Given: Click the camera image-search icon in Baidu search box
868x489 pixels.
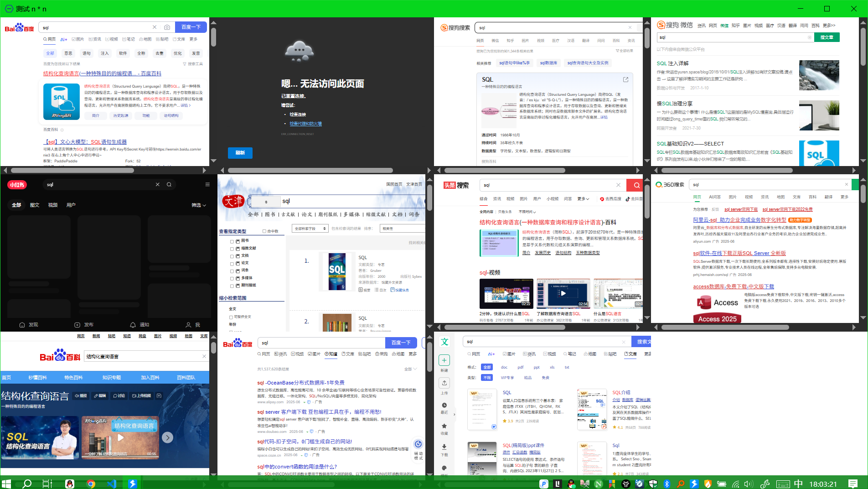Looking at the screenshot, I should [x=167, y=27].
